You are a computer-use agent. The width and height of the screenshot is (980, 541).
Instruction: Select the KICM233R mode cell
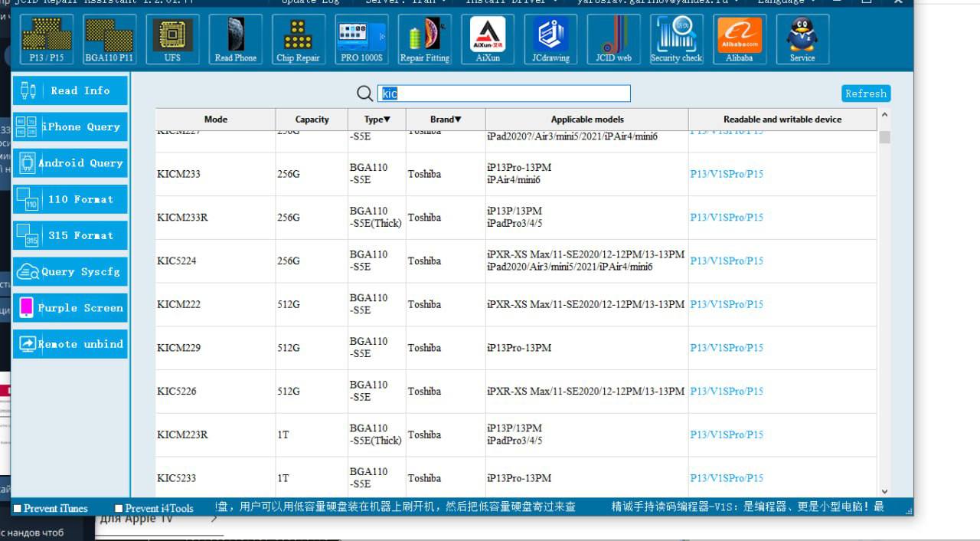216,218
